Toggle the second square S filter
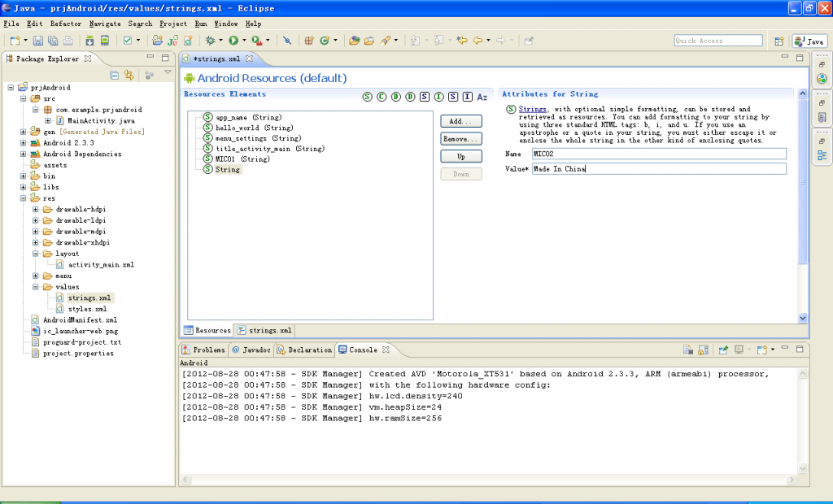This screenshot has width=833, height=504. (452, 97)
